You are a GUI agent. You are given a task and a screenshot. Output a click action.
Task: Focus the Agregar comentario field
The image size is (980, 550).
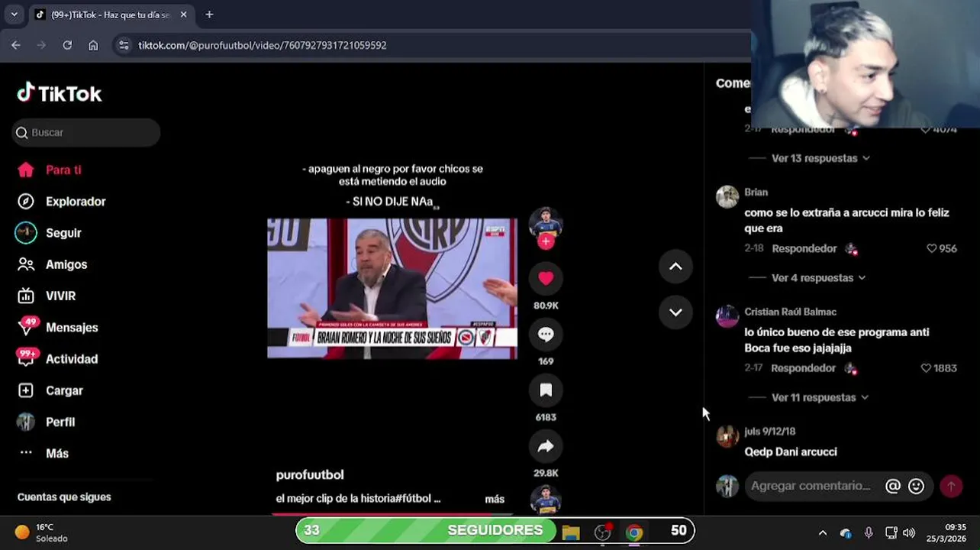tap(811, 486)
